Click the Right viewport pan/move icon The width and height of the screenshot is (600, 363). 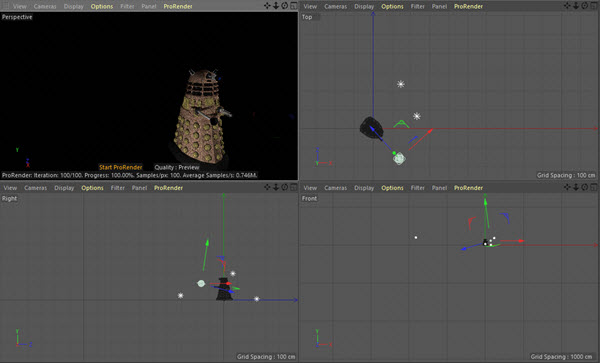click(x=267, y=187)
